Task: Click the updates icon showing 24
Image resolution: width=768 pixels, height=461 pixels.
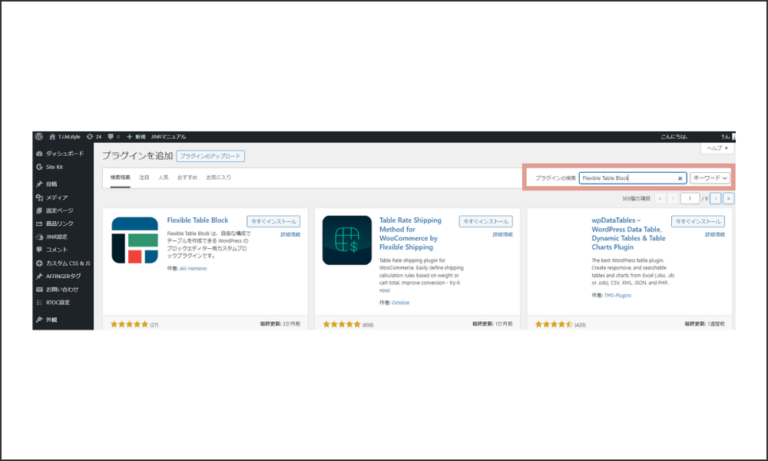Action: point(91,136)
